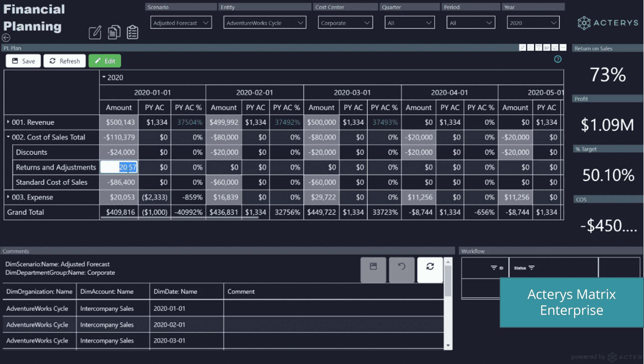644x364 pixels.
Task: Open more options ellipsis on PL Plan
Action: pos(563,48)
